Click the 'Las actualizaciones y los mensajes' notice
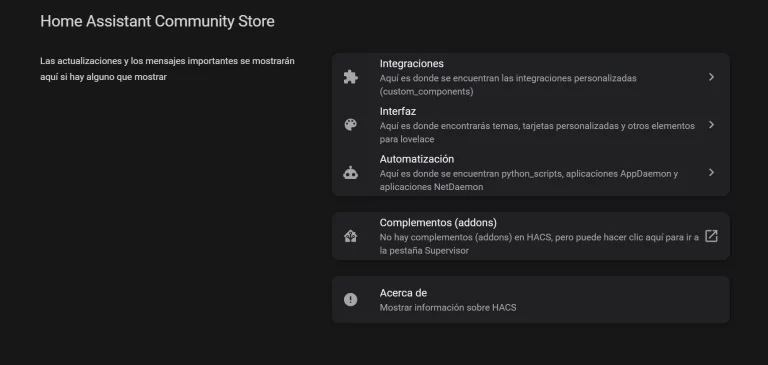The image size is (768, 365). point(167,69)
